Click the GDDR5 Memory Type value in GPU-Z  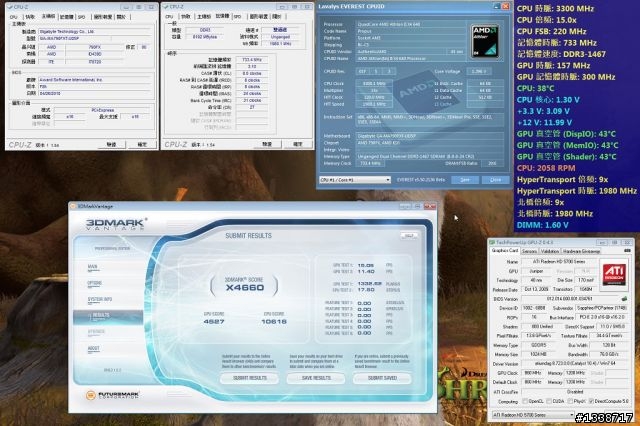[x=538, y=345]
